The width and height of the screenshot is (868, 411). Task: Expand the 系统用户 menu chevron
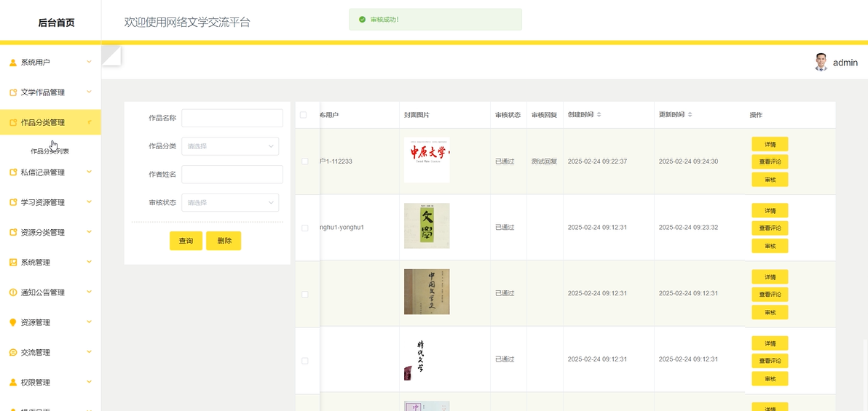(89, 62)
